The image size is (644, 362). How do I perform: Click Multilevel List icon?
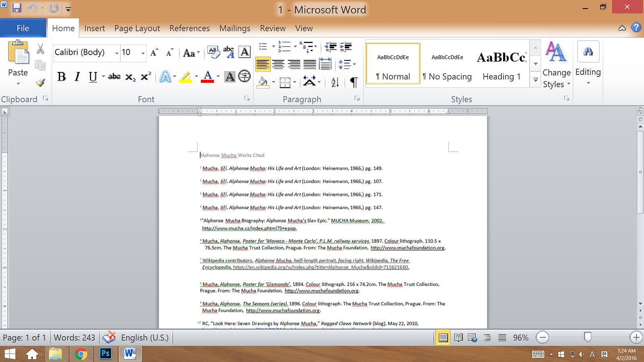pyautogui.click(x=306, y=47)
